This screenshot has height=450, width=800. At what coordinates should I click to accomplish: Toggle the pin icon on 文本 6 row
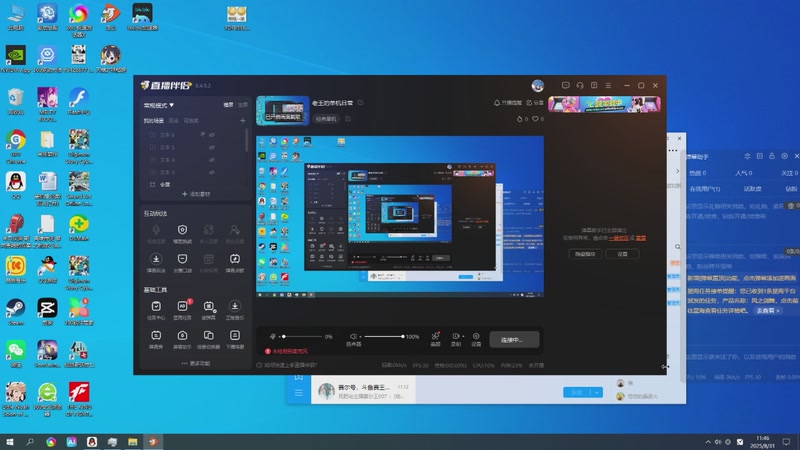[203, 134]
